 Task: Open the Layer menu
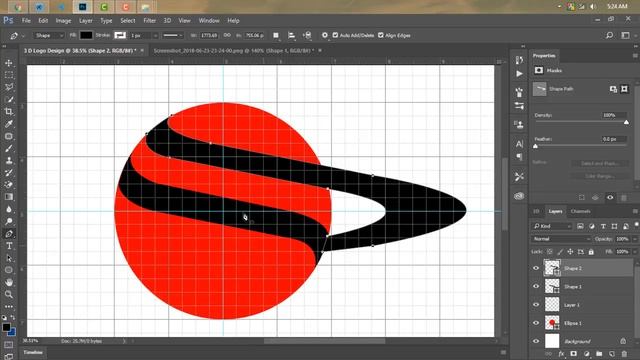[86, 20]
